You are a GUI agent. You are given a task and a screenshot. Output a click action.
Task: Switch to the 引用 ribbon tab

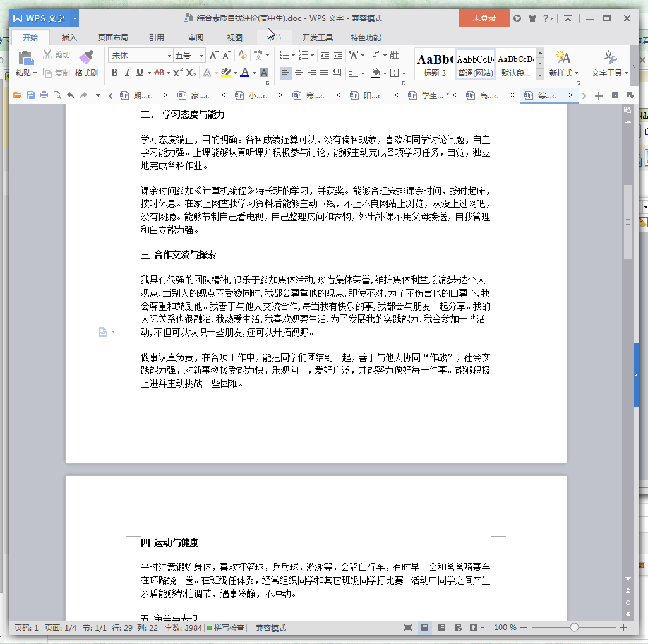[156, 38]
